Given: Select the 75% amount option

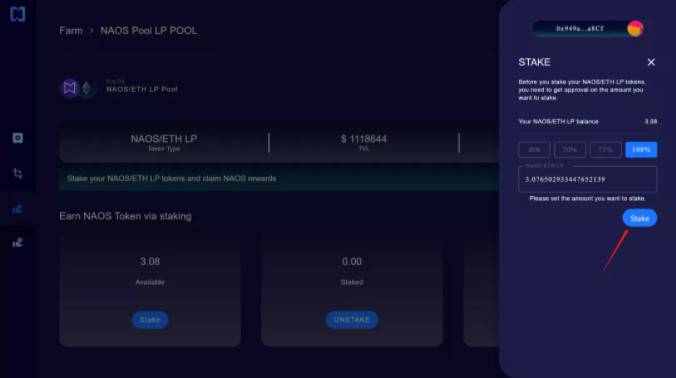Looking at the screenshot, I should (606, 150).
